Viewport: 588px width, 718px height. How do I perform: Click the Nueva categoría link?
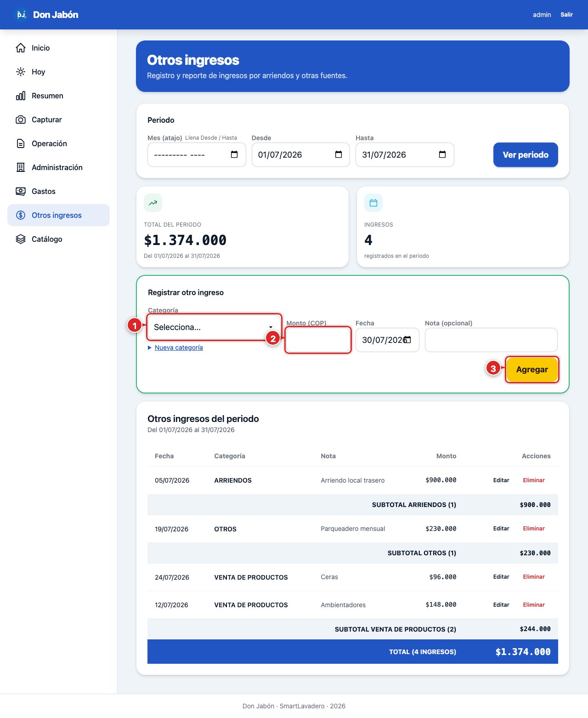179,348
